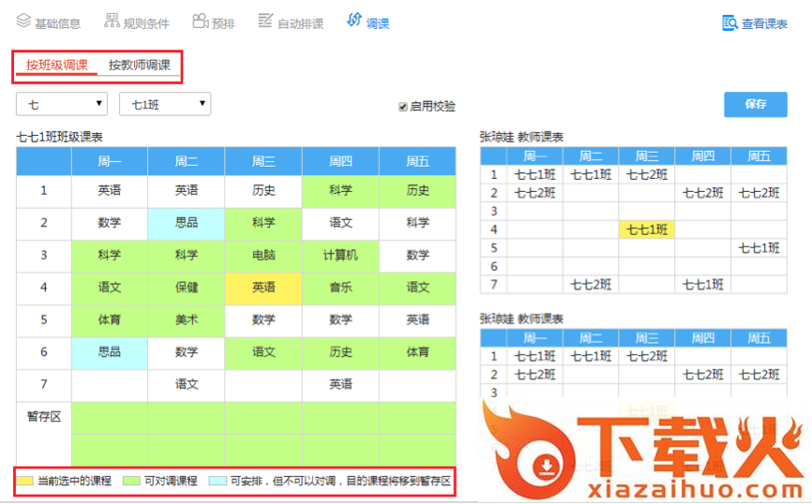Click the Monday cell in the 暂存区 row
The height and width of the screenshot is (504, 812).
tap(110, 417)
